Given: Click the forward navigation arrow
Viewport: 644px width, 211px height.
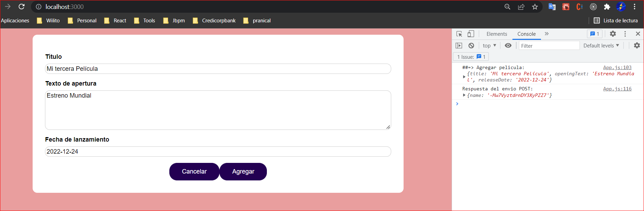Looking at the screenshot, I should point(8,7).
